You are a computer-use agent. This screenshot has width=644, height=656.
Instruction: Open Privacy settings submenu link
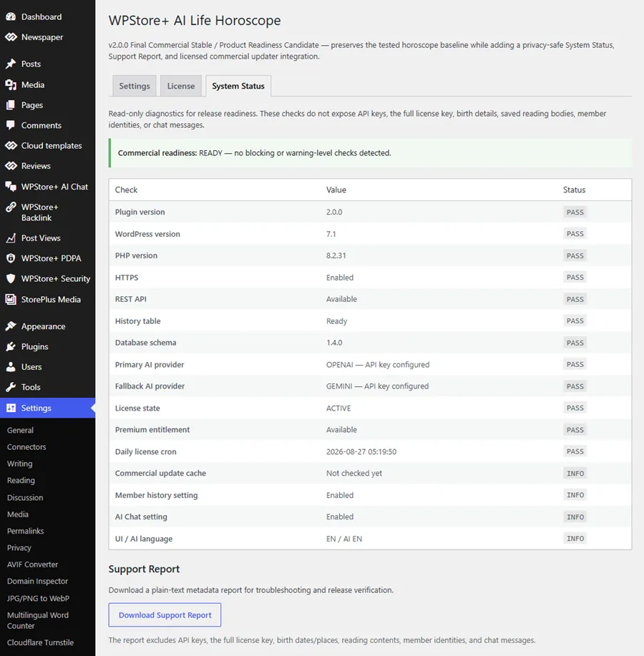tap(19, 548)
